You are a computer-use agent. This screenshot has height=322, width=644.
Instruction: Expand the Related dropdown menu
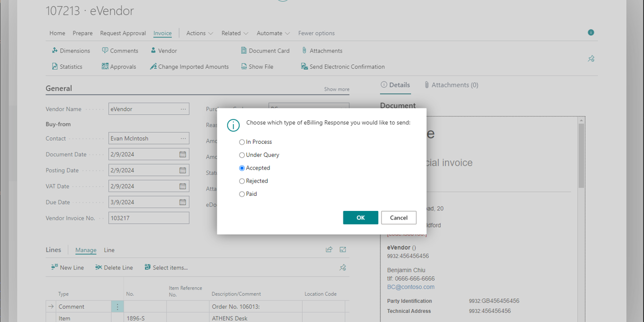(235, 33)
